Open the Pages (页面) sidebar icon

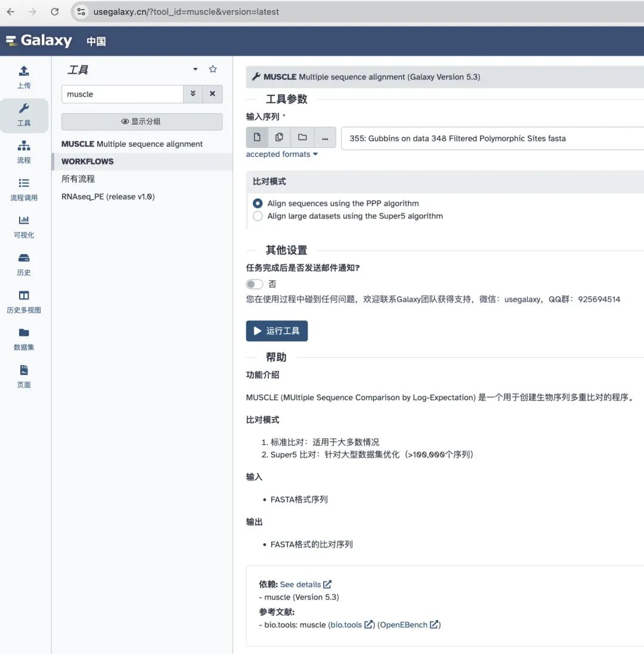[x=24, y=377]
